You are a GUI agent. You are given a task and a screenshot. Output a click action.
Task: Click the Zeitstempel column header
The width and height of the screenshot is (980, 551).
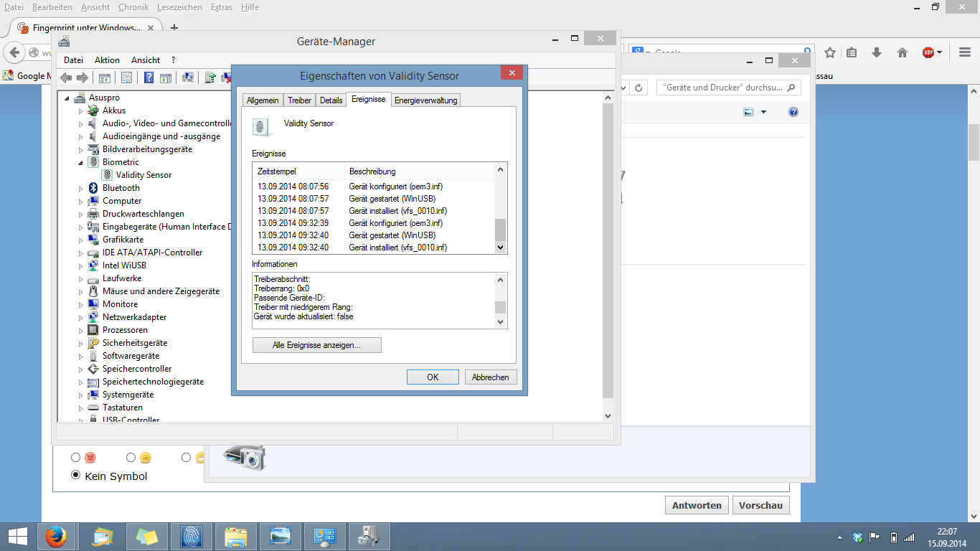click(299, 171)
